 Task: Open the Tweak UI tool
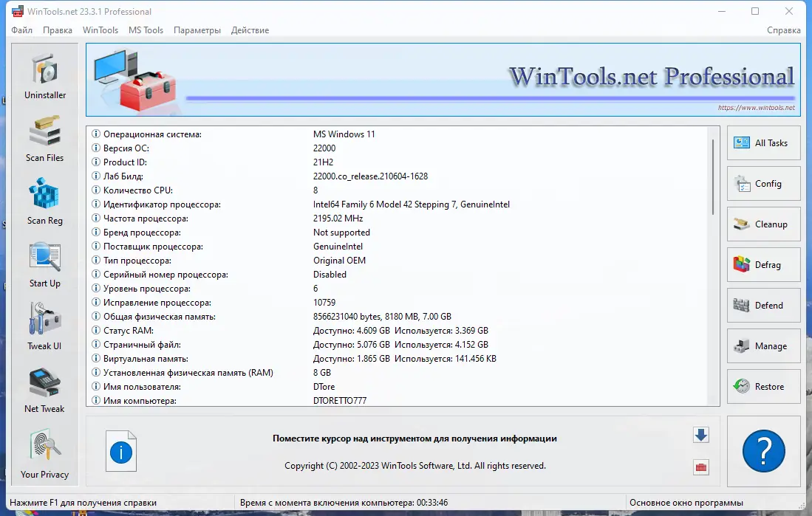pyautogui.click(x=45, y=327)
